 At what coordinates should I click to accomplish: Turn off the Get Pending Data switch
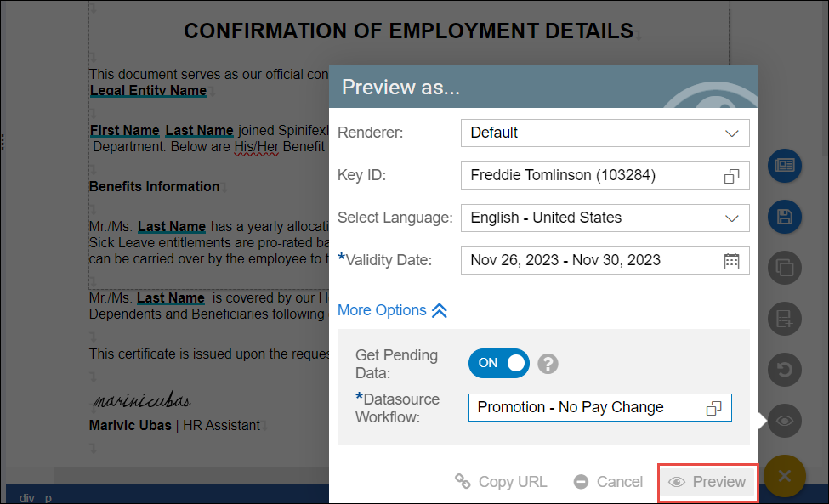click(499, 363)
